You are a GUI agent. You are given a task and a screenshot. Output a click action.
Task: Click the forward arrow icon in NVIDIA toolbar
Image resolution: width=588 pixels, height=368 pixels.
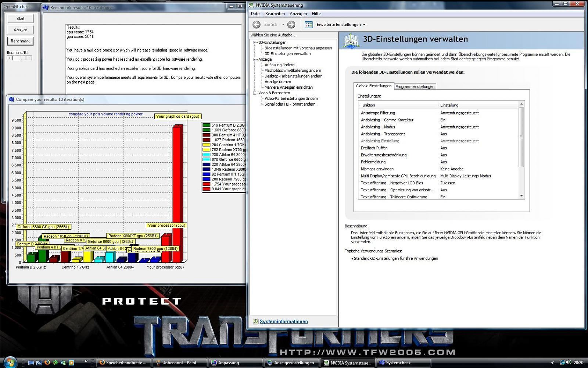(x=291, y=25)
